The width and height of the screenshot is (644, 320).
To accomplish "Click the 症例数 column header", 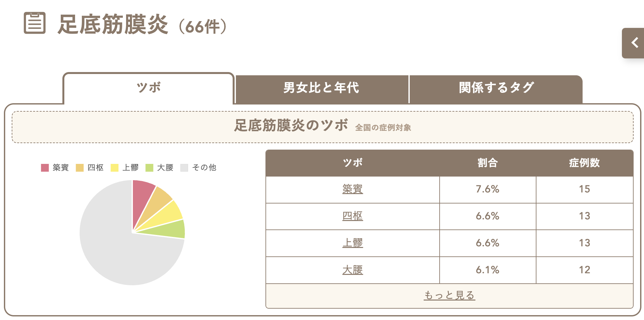I will [x=584, y=163].
